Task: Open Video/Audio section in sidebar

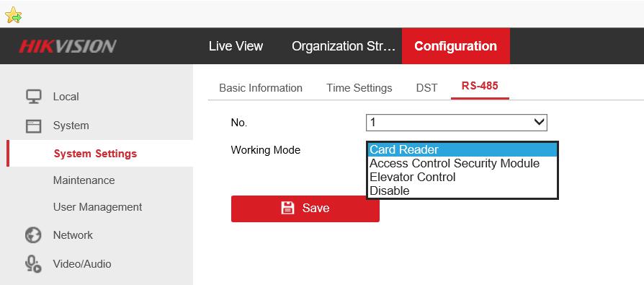Action: (81, 264)
